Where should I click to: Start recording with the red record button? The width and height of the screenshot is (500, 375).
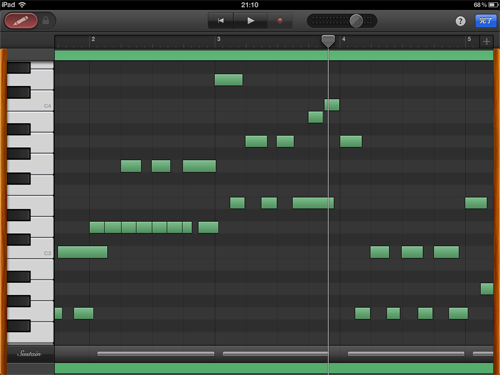[280, 21]
